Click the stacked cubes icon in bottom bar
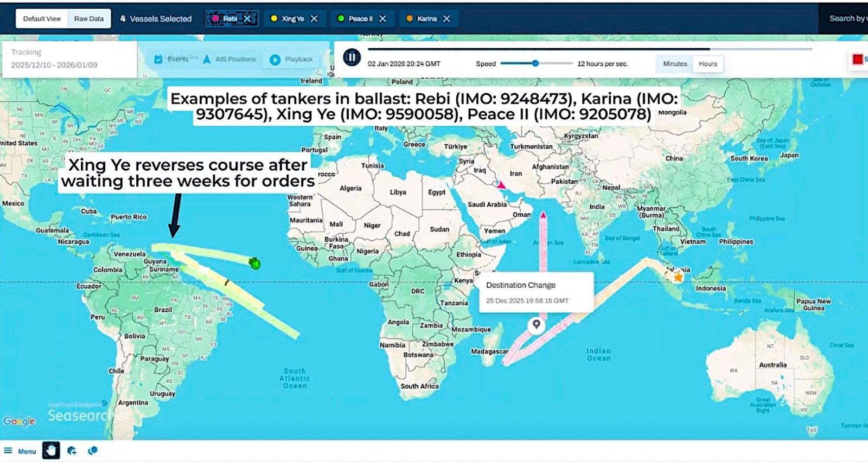Viewport: 868px width, 462px height. point(93,450)
